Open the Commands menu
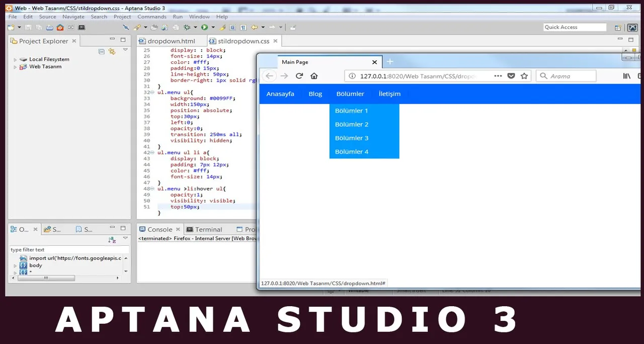The image size is (644, 344). (x=152, y=17)
